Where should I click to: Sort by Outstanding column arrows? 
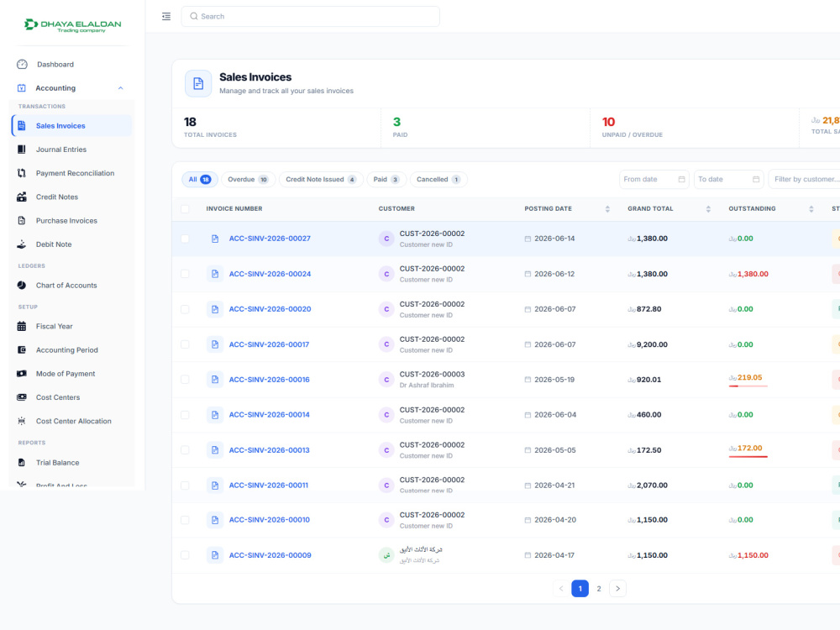(x=811, y=209)
